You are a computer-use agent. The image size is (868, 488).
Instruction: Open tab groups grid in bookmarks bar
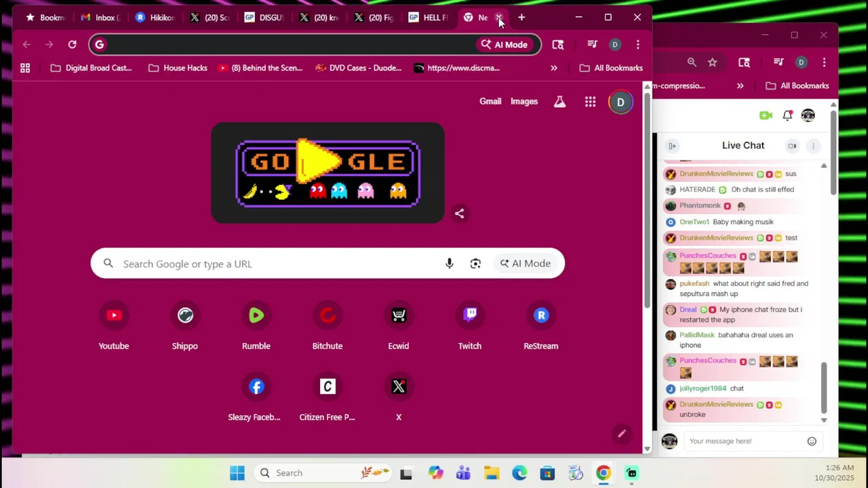25,68
